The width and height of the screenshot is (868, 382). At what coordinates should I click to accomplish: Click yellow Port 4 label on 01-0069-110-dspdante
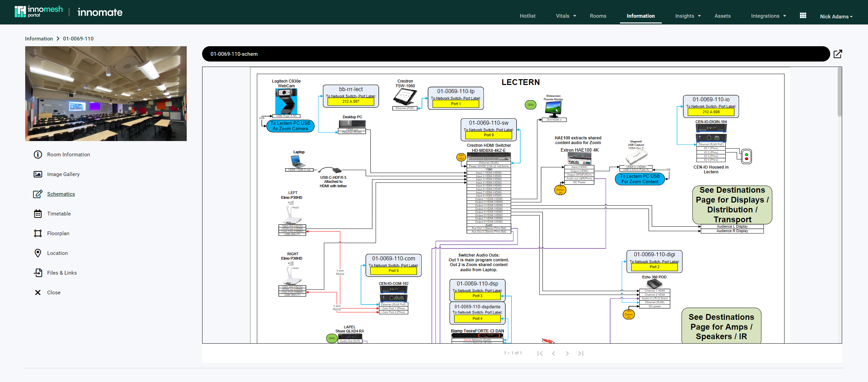[x=477, y=319]
